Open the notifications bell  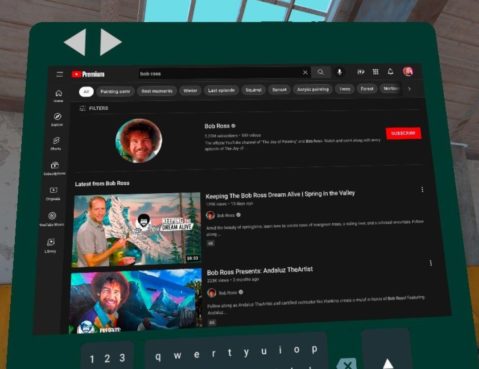click(x=390, y=71)
